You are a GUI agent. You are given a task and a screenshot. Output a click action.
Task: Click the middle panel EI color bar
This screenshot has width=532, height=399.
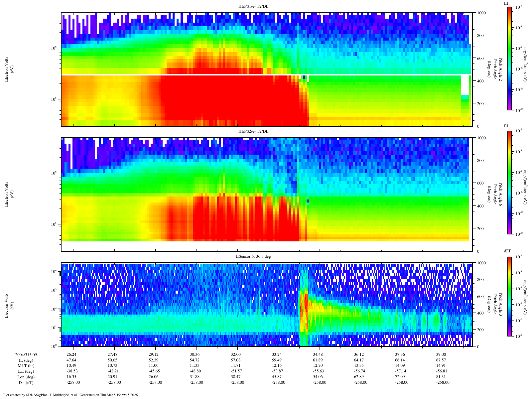click(x=510, y=182)
